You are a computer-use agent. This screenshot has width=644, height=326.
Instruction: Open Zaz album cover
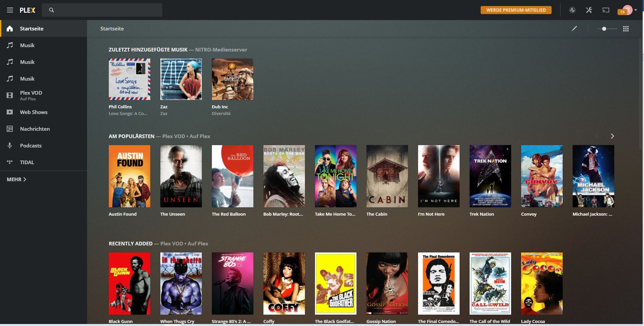(181, 79)
